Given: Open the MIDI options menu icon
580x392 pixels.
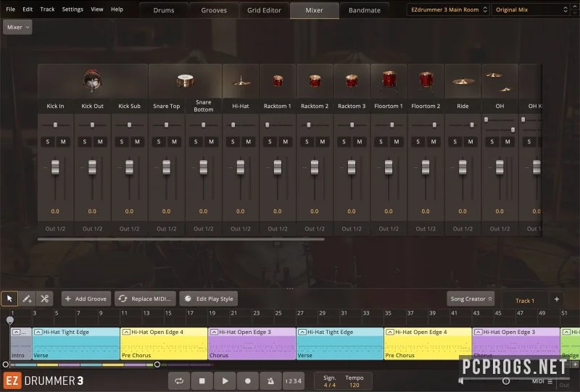Looking at the screenshot, I should coord(550,381).
